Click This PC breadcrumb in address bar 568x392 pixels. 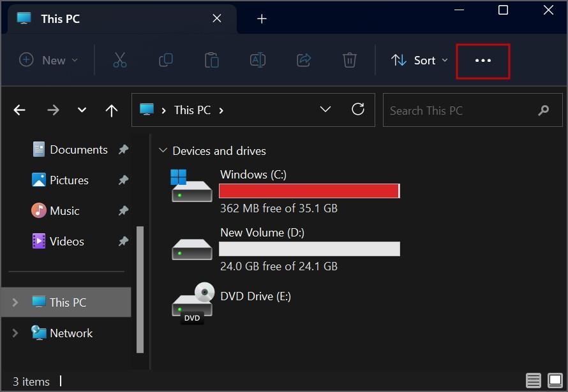pyautogui.click(x=192, y=110)
